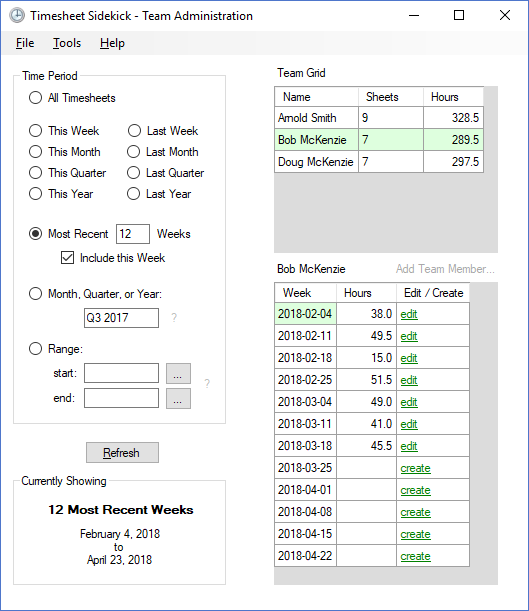Click the Hours column header in Team Grid
The image size is (529, 611).
pyautogui.click(x=453, y=97)
